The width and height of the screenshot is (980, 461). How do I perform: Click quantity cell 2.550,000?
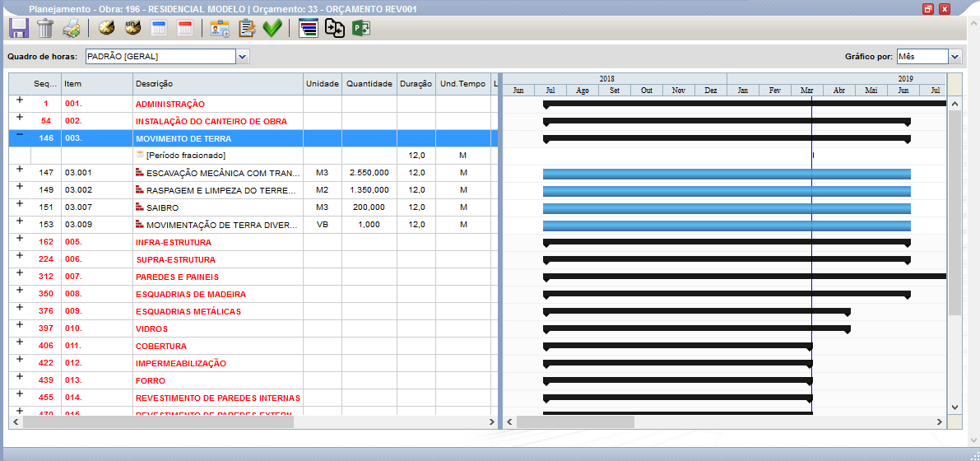pos(369,173)
